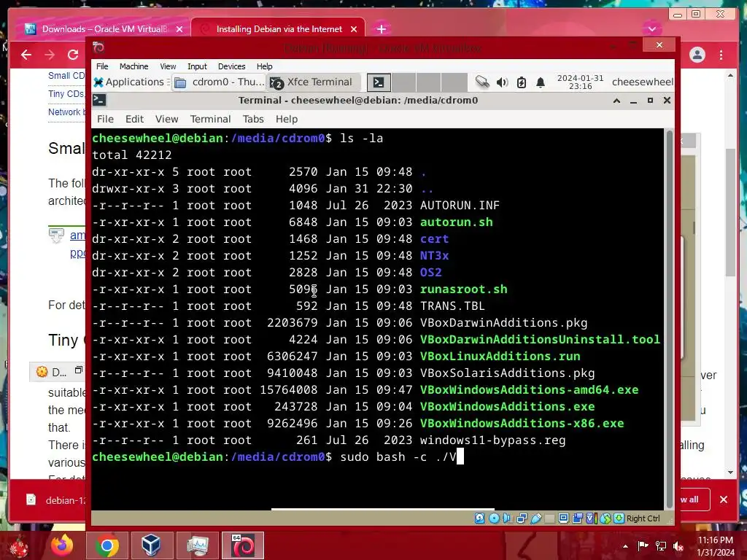Click the optical disk indicator in VirtualBox status bar
The width and height of the screenshot is (747, 560).
point(494,518)
